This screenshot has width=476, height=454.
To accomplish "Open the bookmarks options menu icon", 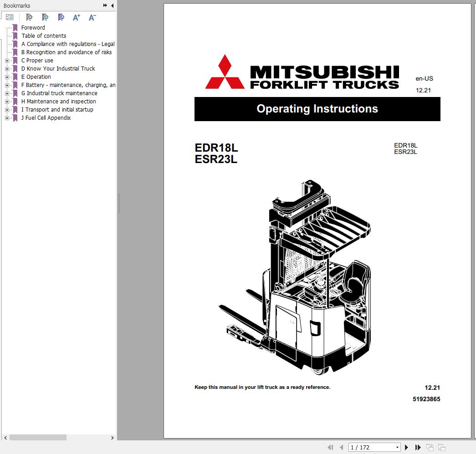I will (10, 17).
